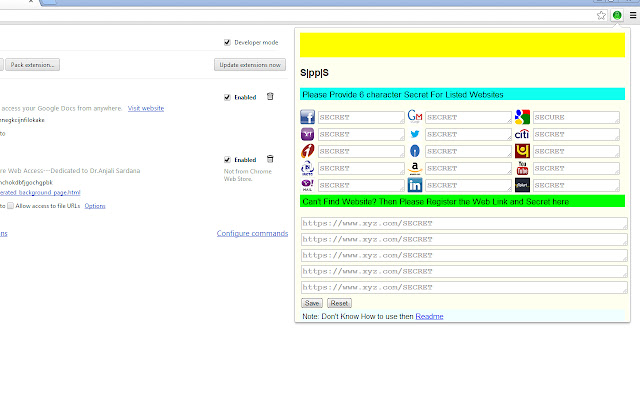Image resolution: width=640 pixels, height=400 pixels.
Task: Focus the secret field next to Citi
Action: (576, 134)
